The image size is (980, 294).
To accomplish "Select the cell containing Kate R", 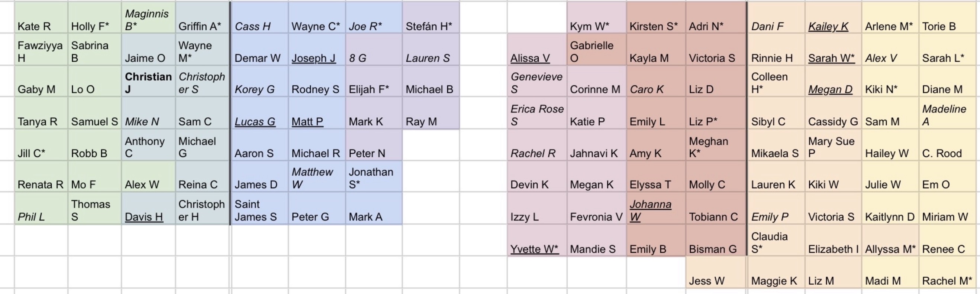I will pyautogui.click(x=34, y=26).
